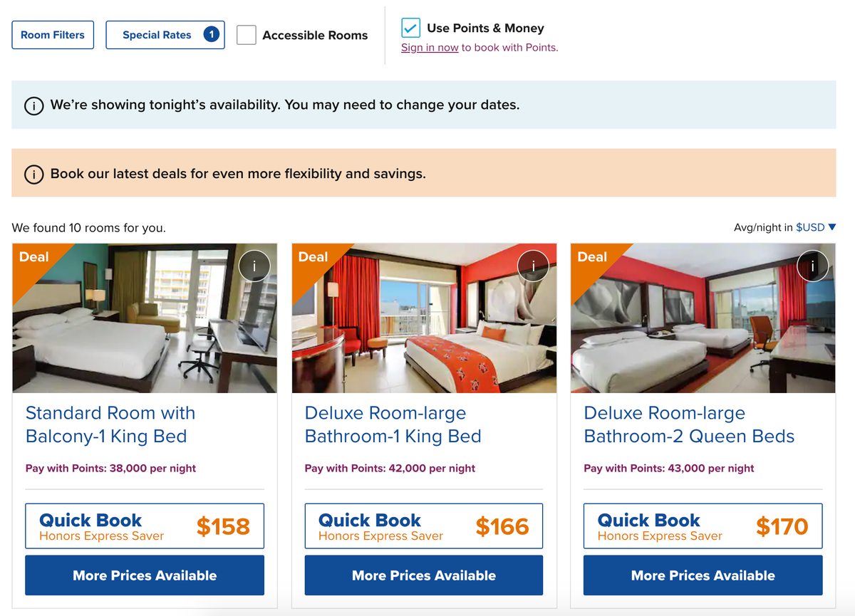The image size is (855, 616).
Task: Quick Book Standard Room for $158
Action: point(145,526)
